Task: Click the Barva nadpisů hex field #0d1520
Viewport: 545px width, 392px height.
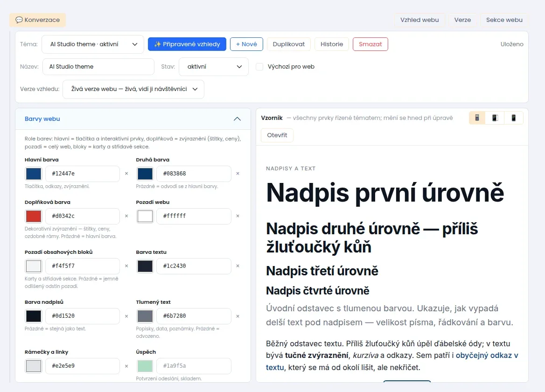Action: click(83, 316)
